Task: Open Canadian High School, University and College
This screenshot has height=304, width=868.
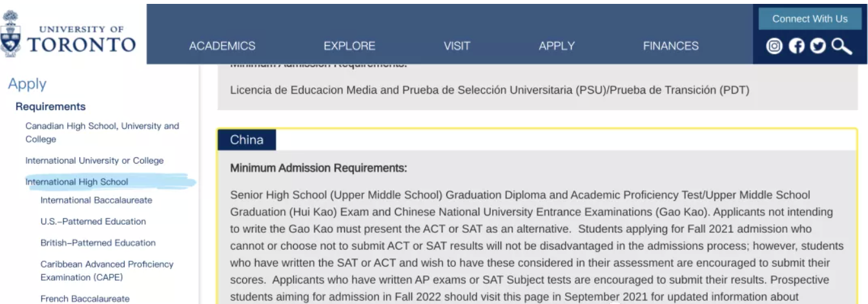Action: tap(102, 133)
